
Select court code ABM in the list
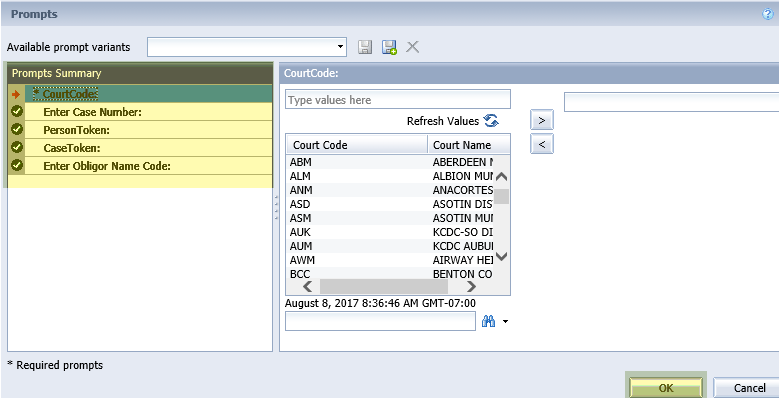point(301,162)
